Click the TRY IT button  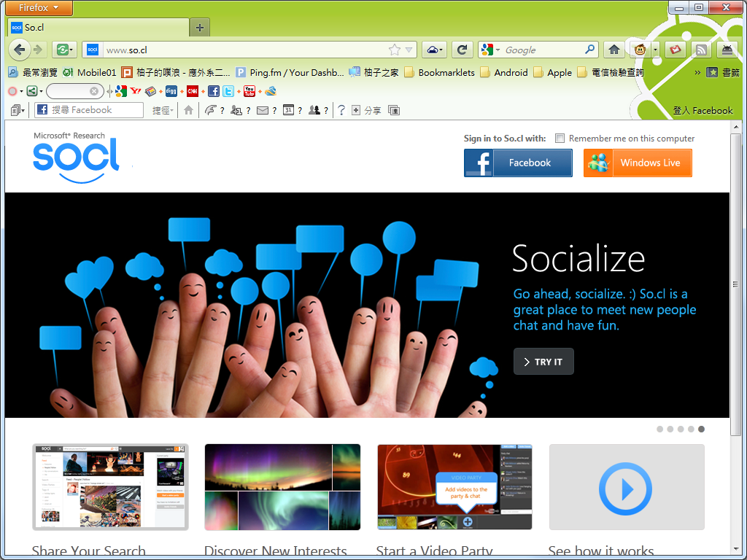tap(543, 362)
